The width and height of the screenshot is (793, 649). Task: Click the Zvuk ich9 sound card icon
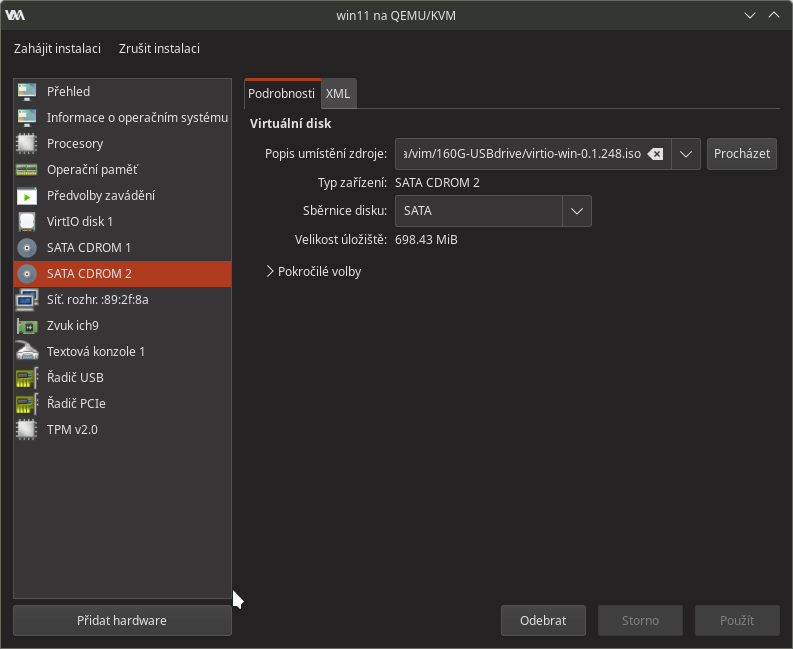click(27, 326)
